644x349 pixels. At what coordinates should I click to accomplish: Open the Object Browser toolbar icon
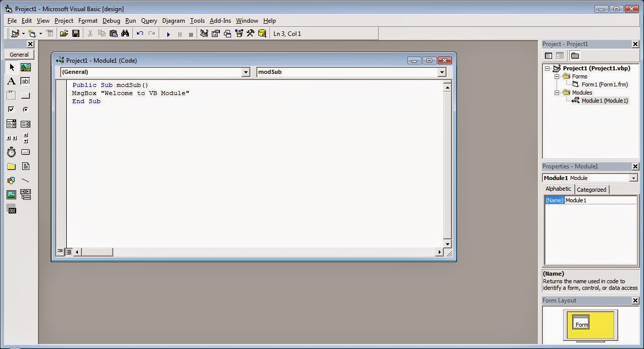coord(239,33)
